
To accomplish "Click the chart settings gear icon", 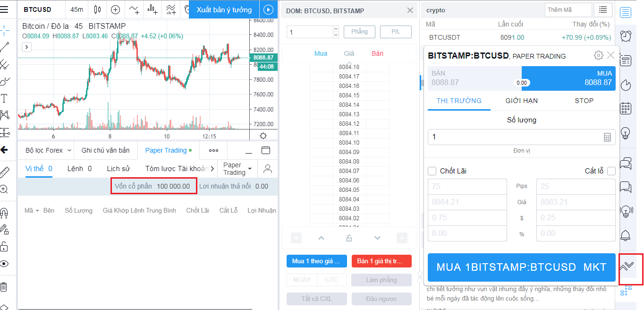I will pos(263,136).
